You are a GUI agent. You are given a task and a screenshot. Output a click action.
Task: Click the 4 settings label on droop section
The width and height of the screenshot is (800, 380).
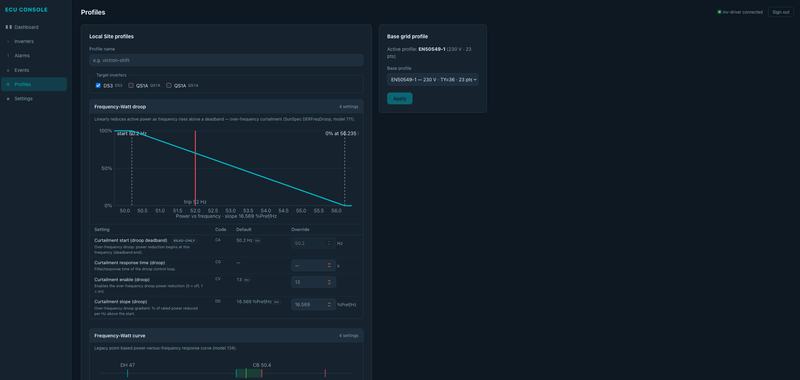coord(348,107)
